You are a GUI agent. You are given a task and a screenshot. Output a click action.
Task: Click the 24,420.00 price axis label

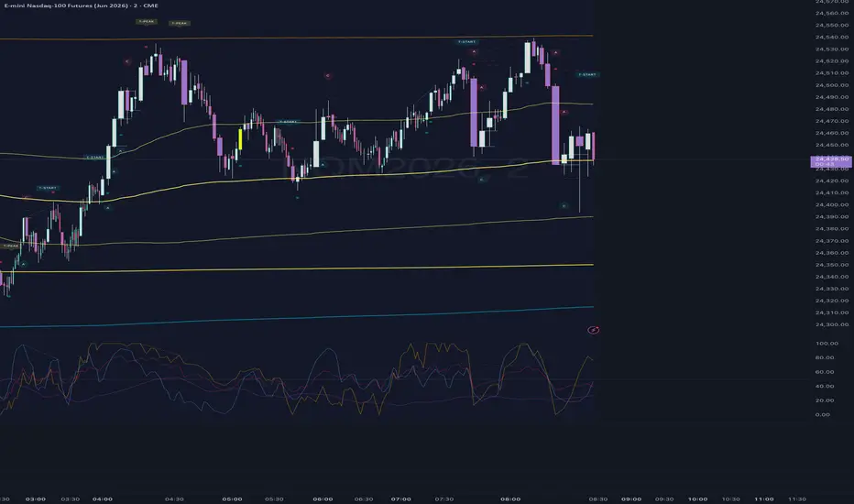coord(832,181)
